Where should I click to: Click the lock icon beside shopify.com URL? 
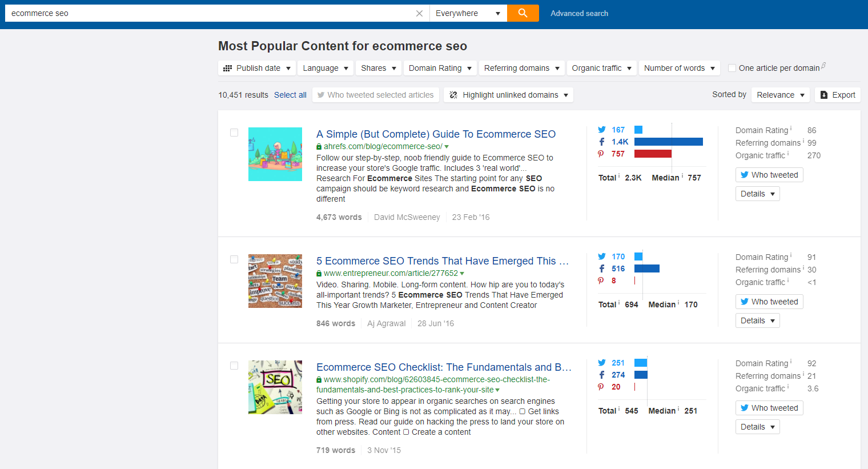(319, 380)
